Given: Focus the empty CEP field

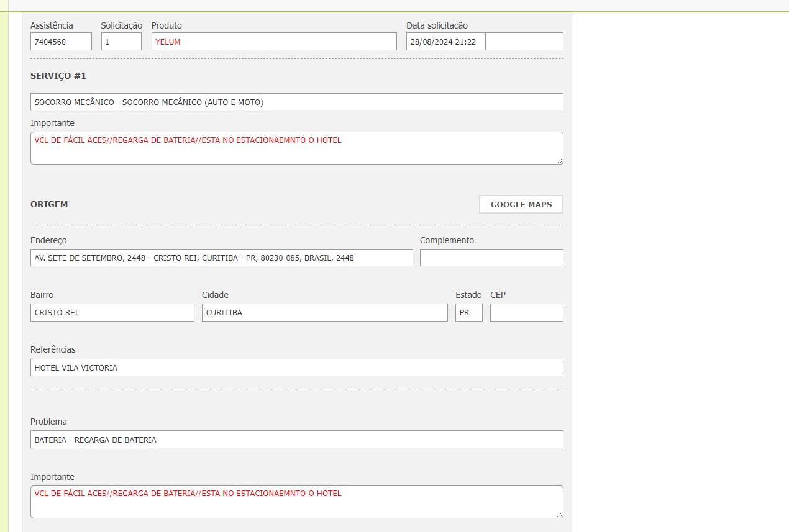Looking at the screenshot, I should coord(526,312).
